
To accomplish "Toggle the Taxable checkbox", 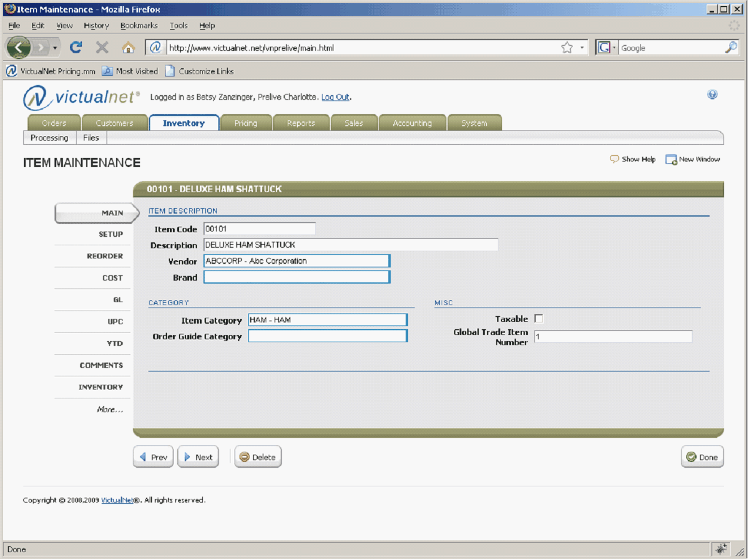I will (539, 319).
